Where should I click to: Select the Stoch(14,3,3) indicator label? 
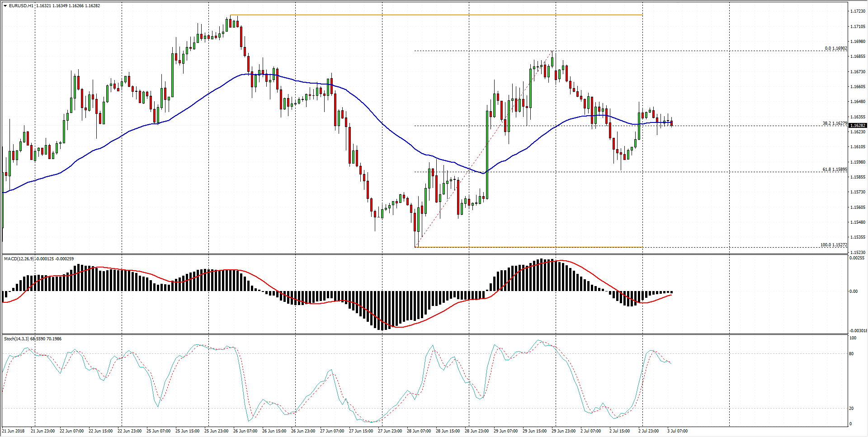17,339
